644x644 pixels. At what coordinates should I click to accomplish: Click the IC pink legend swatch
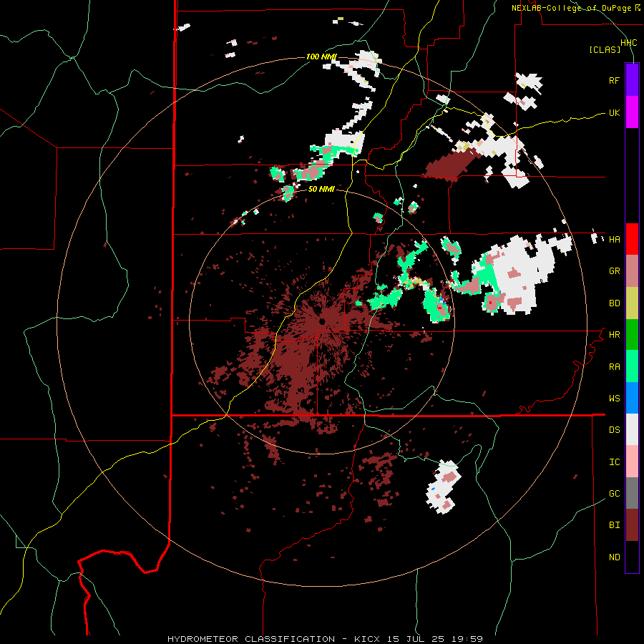[632, 462]
